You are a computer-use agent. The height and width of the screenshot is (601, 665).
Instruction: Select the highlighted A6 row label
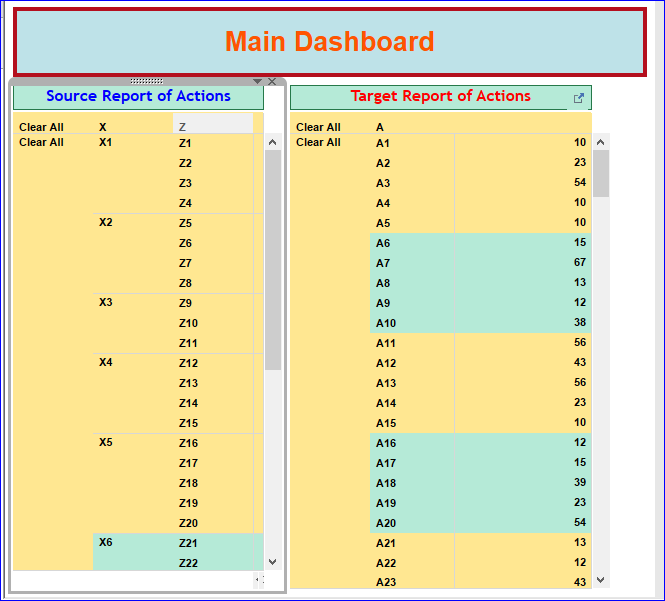[383, 243]
